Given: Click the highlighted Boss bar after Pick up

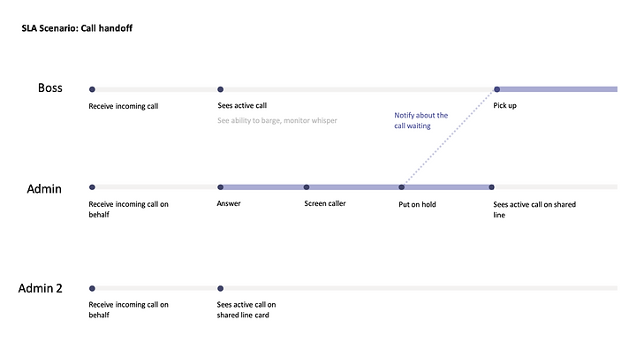Looking at the screenshot, I should 558,89.
